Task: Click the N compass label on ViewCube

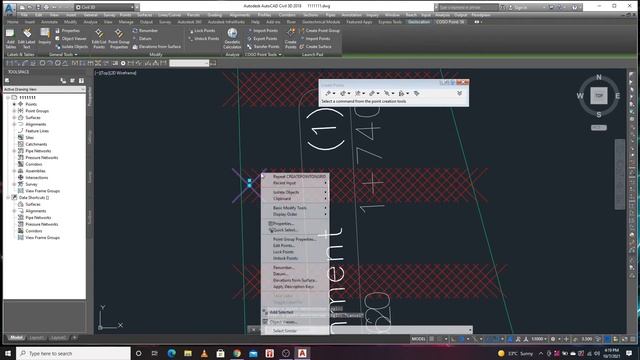Action: point(599,77)
